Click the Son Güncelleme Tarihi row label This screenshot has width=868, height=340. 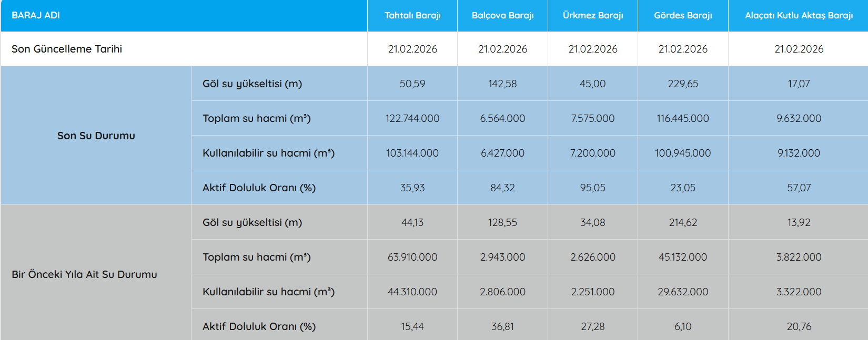(x=67, y=49)
